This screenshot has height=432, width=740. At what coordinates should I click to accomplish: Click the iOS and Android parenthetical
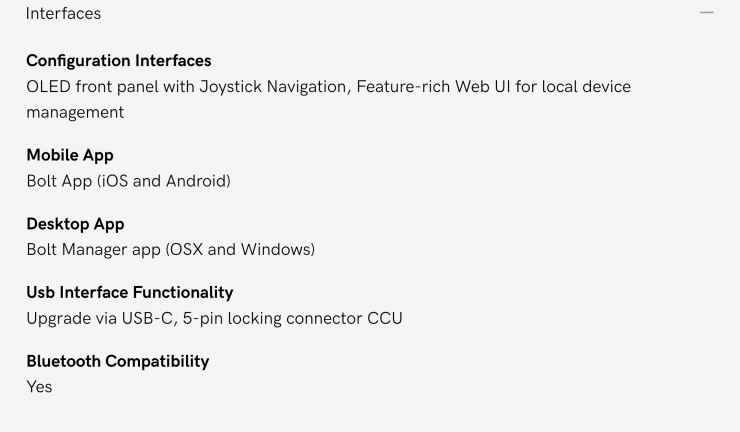[x=164, y=181]
